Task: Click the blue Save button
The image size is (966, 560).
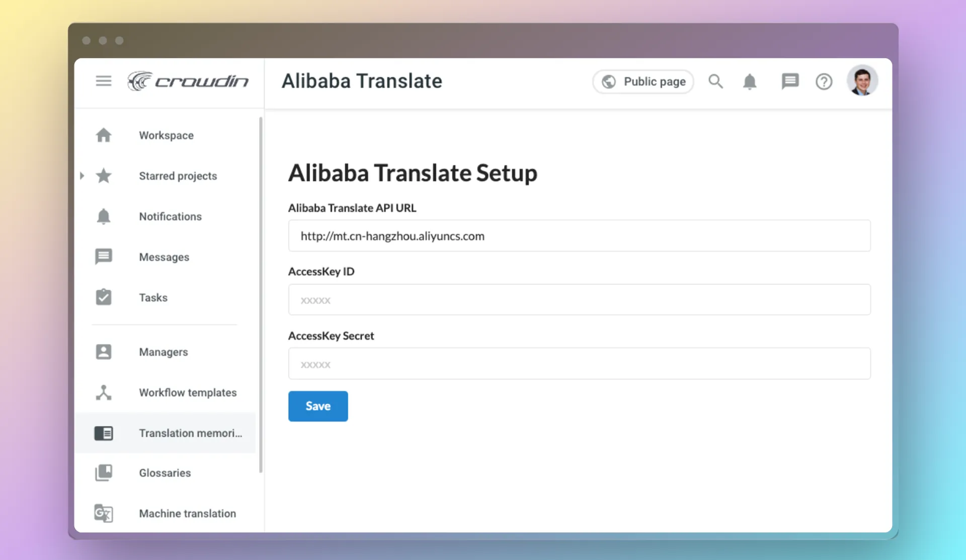Action: coord(318,406)
